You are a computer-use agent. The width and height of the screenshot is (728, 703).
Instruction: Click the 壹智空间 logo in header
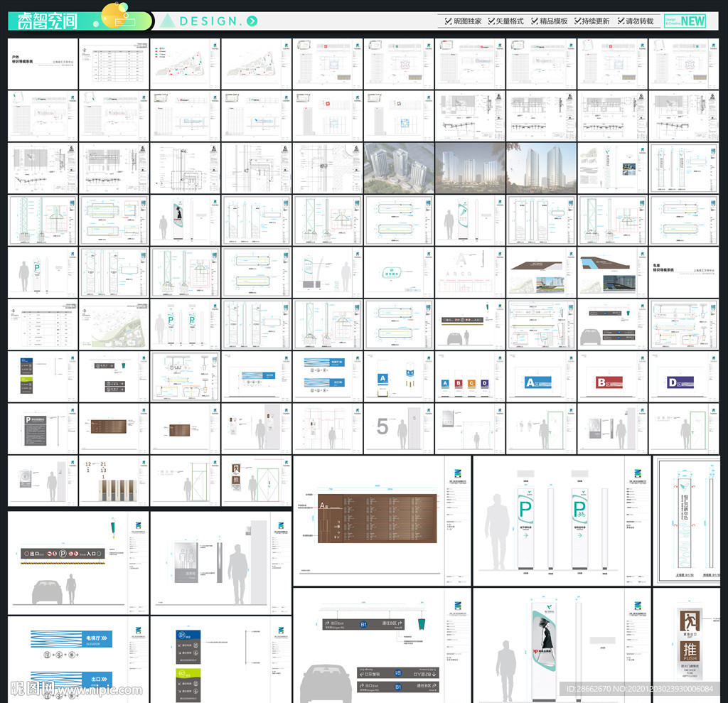click(48, 21)
